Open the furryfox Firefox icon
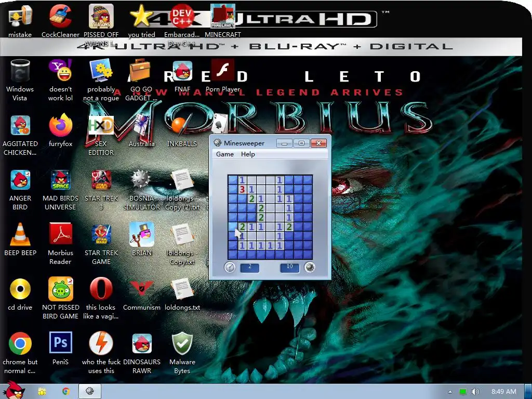532x399 pixels. point(60,130)
